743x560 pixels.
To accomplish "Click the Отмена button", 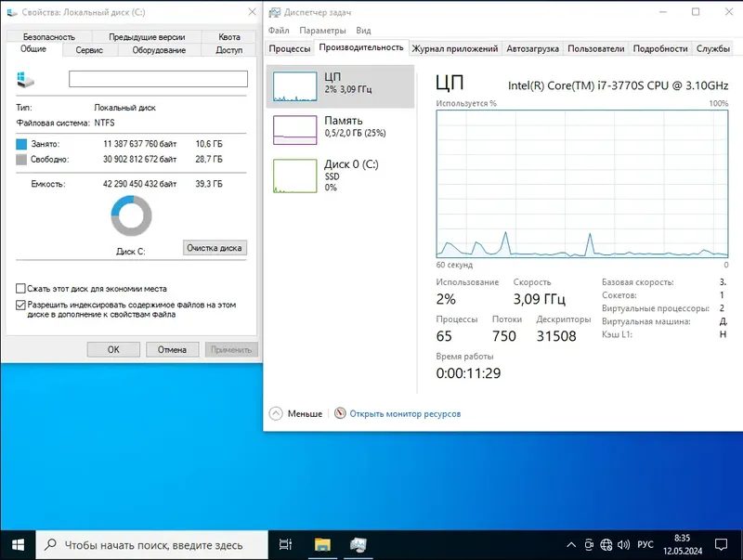I will (x=172, y=349).
